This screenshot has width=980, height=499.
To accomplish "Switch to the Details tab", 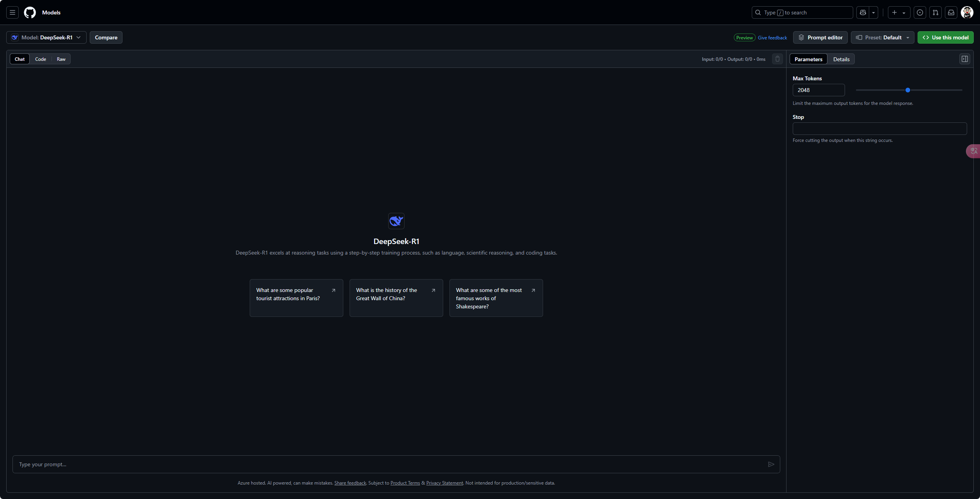I will tap(841, 59).
